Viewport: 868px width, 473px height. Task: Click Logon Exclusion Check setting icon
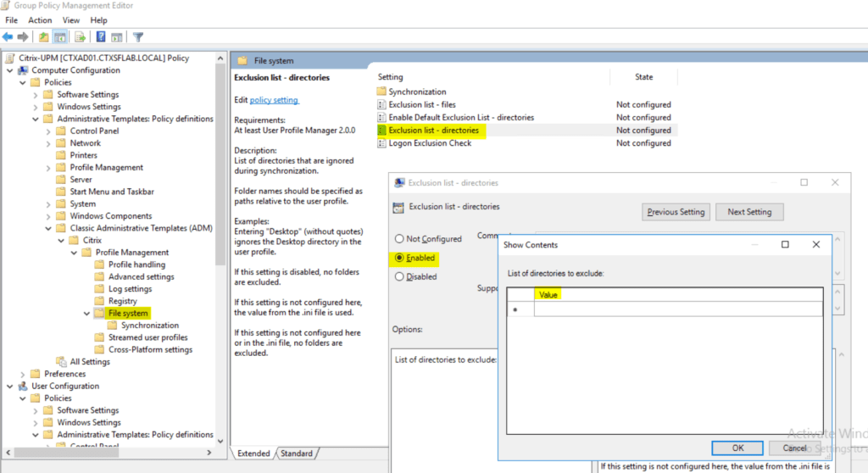point(381,143)
